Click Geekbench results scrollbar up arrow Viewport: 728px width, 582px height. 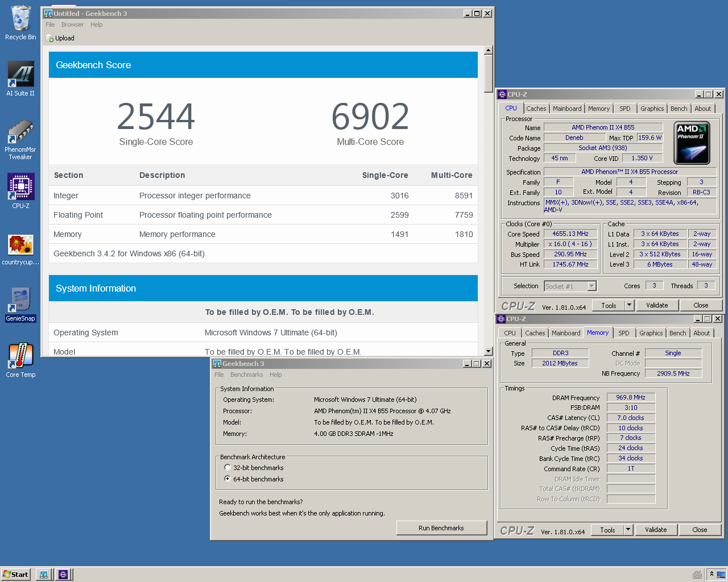pos(488,50)
